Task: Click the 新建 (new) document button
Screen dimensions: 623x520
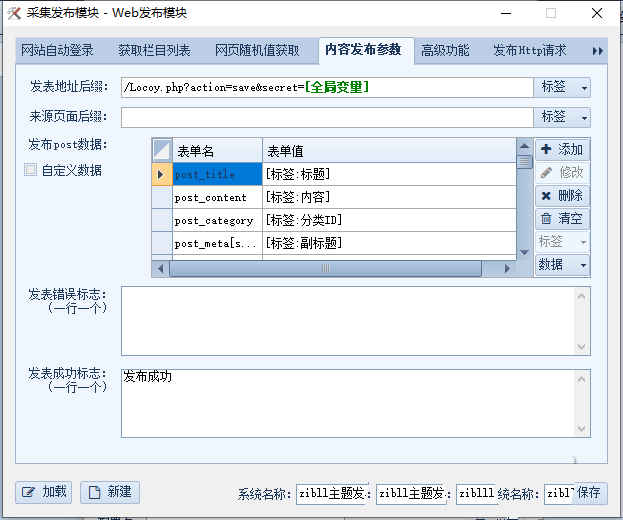Action: pyautogui.click(x=110, y=491)
